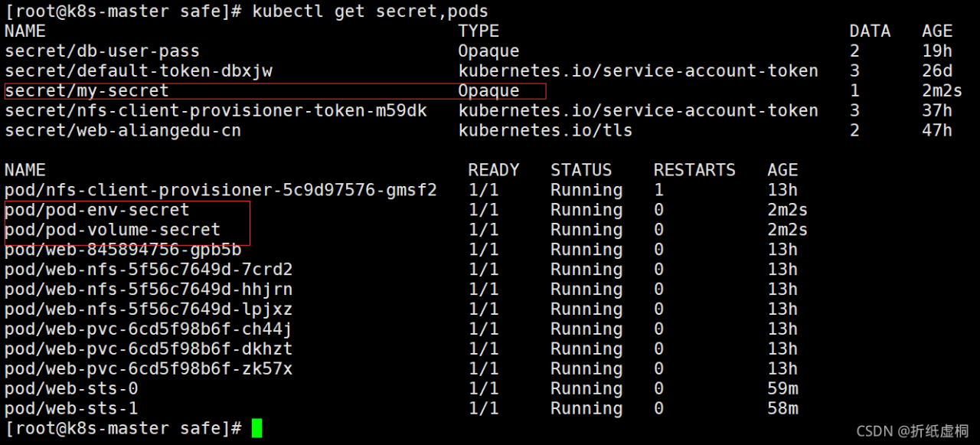
Task: Click pod/nfs-client-provisioner-5c9d97576-gmsf2 name
Action: click(220, 190)
